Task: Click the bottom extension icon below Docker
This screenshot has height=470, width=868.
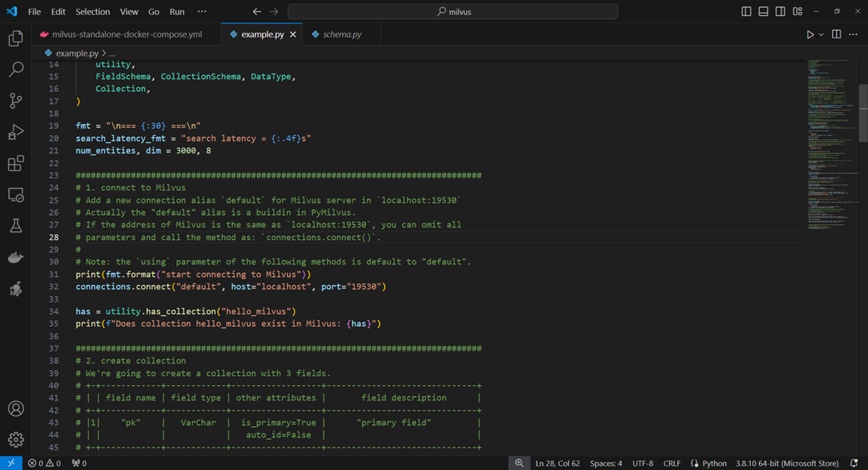Action: pyautogui.click(x=16, y=289)
